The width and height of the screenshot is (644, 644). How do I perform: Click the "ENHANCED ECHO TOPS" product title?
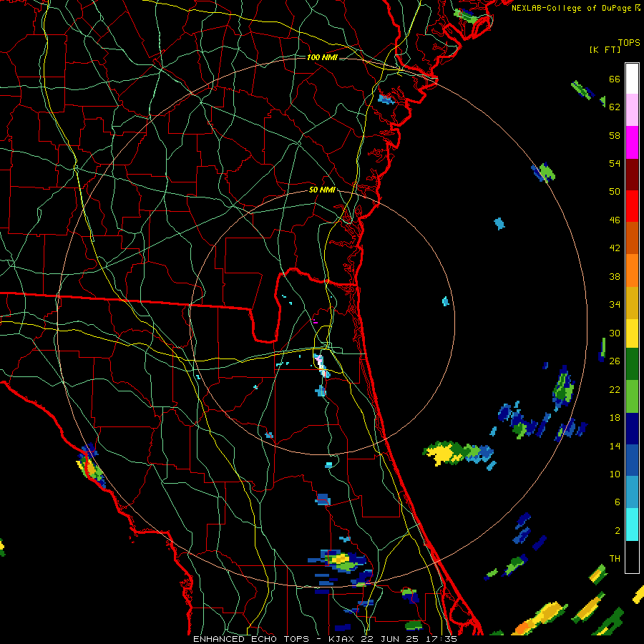tap(251, 639)
